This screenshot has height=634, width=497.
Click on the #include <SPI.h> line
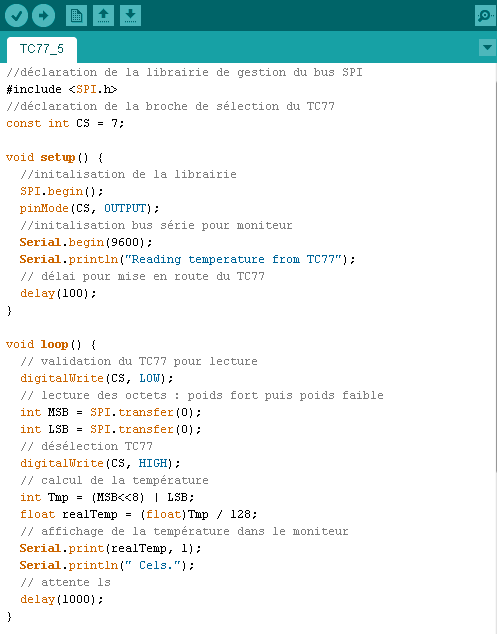point(61,89)
